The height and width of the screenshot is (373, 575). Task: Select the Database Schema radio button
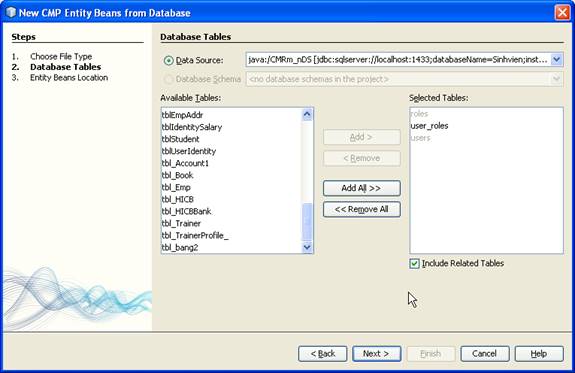click(168, 79)
